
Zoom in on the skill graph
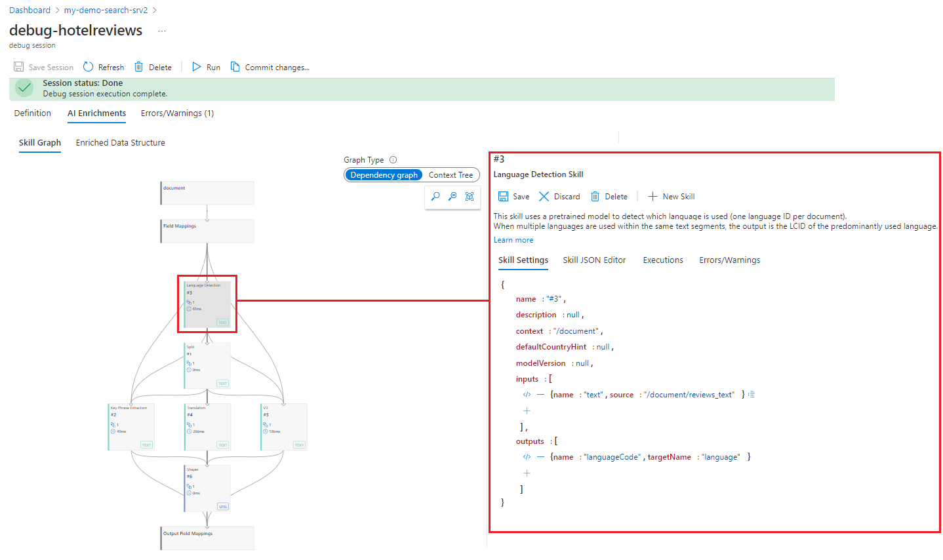click(x=435, y=196)
